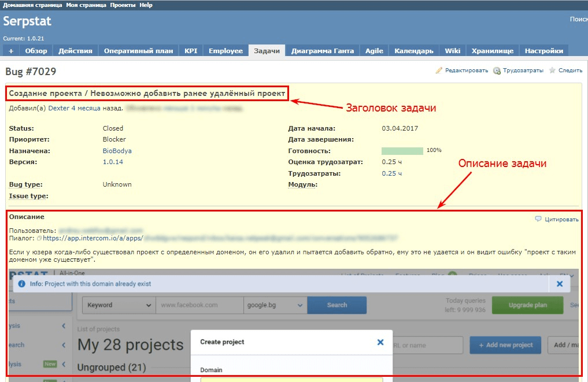Open the google.bg database dropdown
Image resolution: width=588 pixels, height=382 pixels.
pyautogui.click(x=275, y=305)
